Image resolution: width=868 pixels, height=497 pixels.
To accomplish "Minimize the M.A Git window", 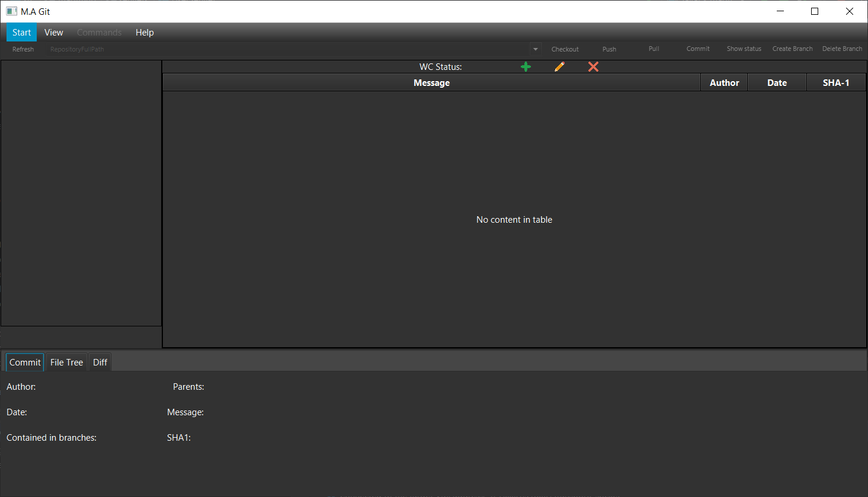I will click(780, 11).
